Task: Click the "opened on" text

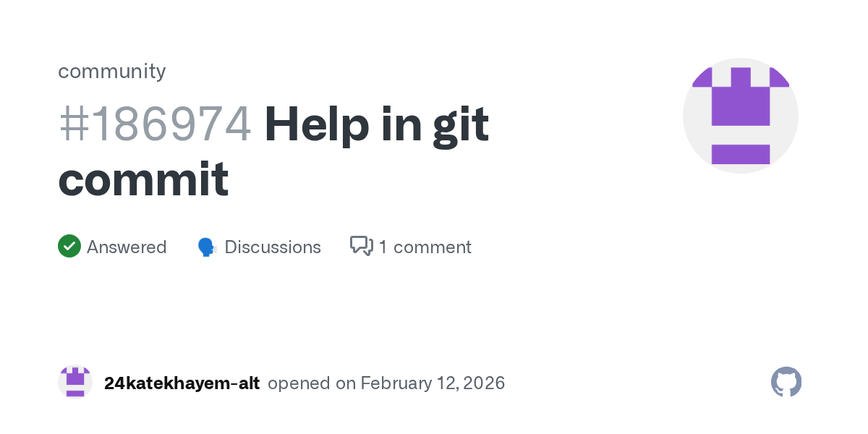Action: point(311,383)
